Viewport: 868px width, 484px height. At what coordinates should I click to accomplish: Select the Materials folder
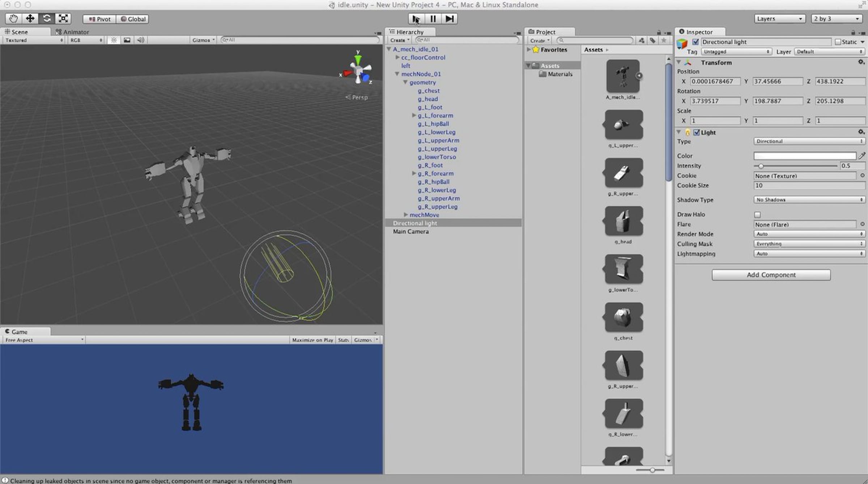[x=556, y=74]
